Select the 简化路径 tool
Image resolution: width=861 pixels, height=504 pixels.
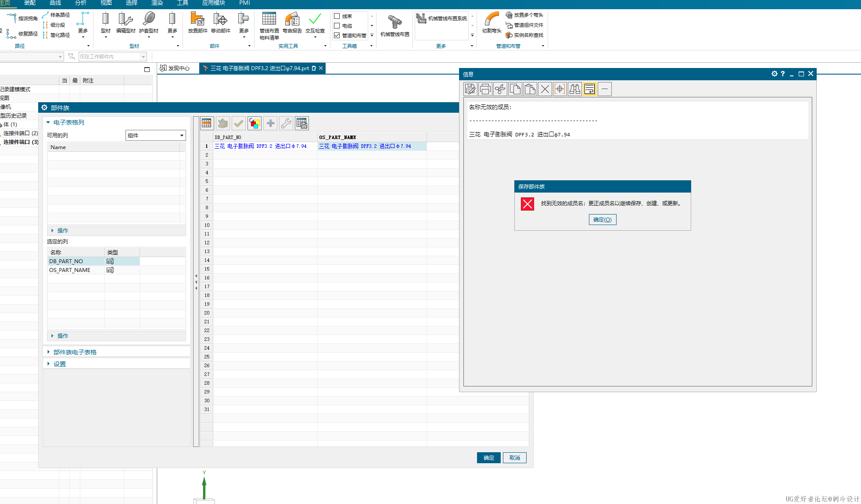click(56, 35)
